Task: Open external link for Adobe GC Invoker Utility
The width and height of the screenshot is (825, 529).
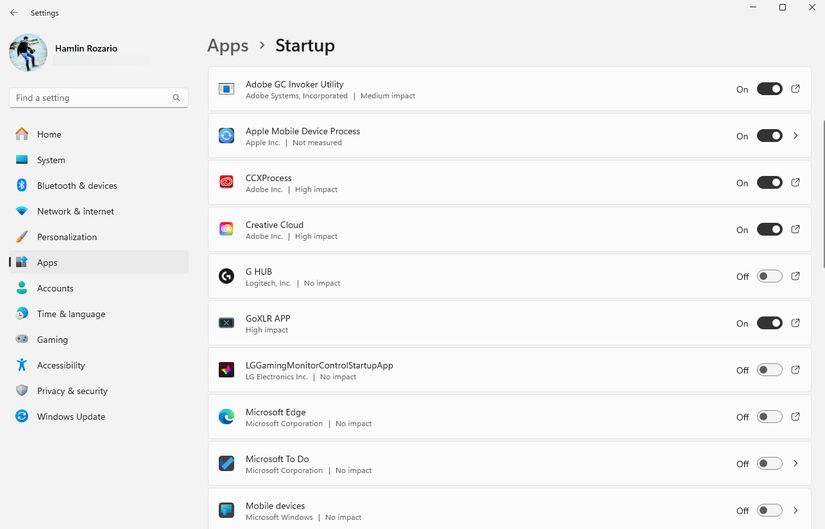Action: tap(796, 89)
